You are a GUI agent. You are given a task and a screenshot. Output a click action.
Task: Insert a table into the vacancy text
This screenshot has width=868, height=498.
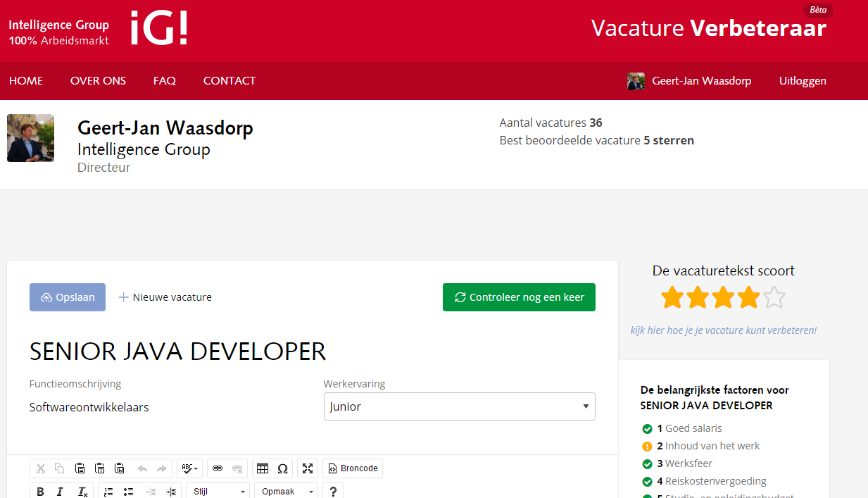point(261,468)
